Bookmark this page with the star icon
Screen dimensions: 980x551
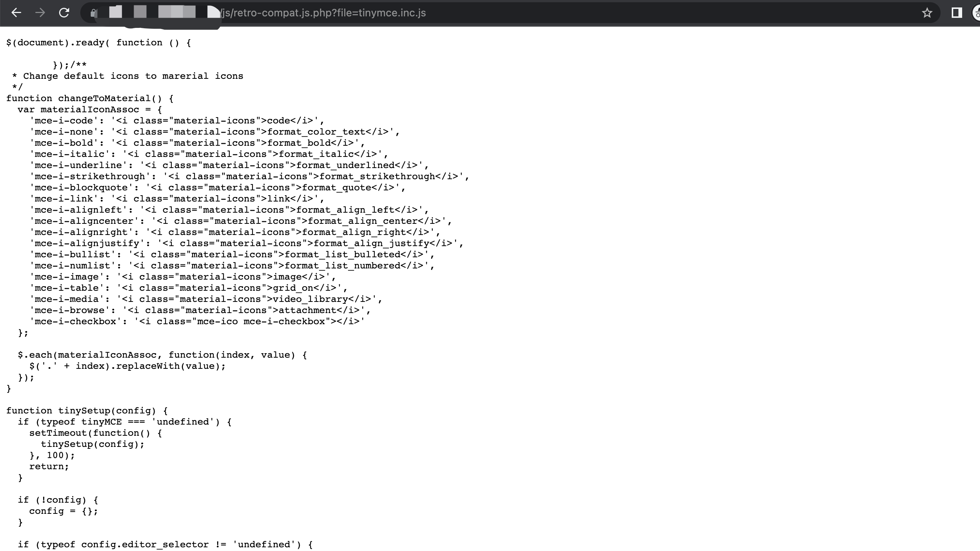pyautogui.click(x=928, y=13)
